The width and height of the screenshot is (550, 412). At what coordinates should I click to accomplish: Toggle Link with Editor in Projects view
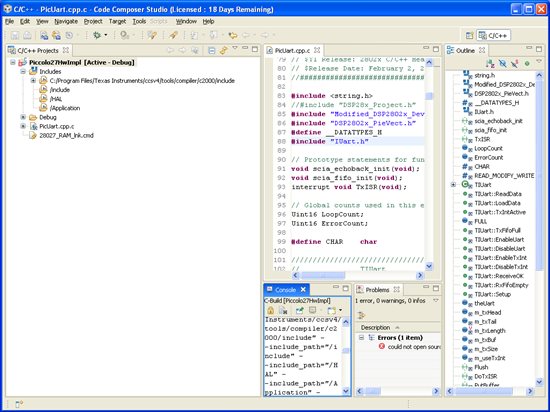coord(223,50)
